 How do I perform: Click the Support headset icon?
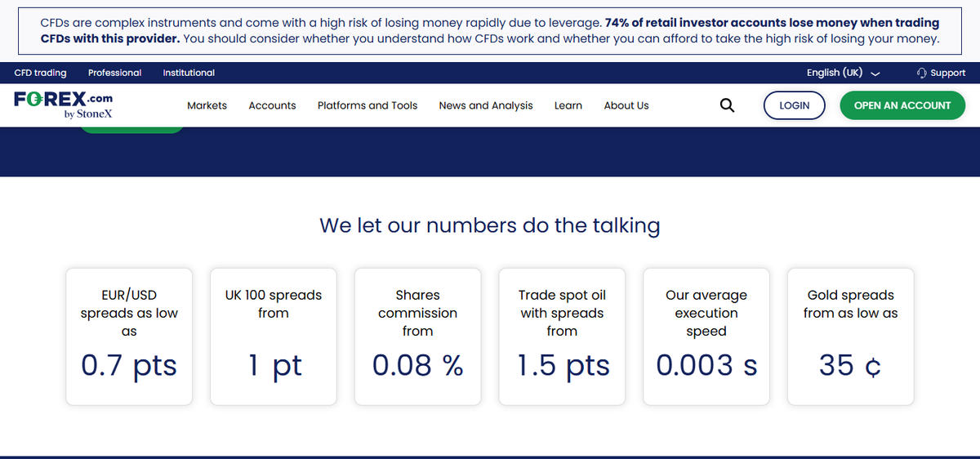pyautogui.click(x=922, y=73)
